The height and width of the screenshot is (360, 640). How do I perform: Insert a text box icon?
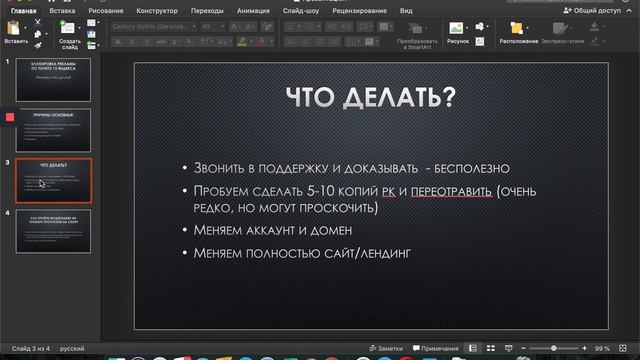[x=480, y=42]
